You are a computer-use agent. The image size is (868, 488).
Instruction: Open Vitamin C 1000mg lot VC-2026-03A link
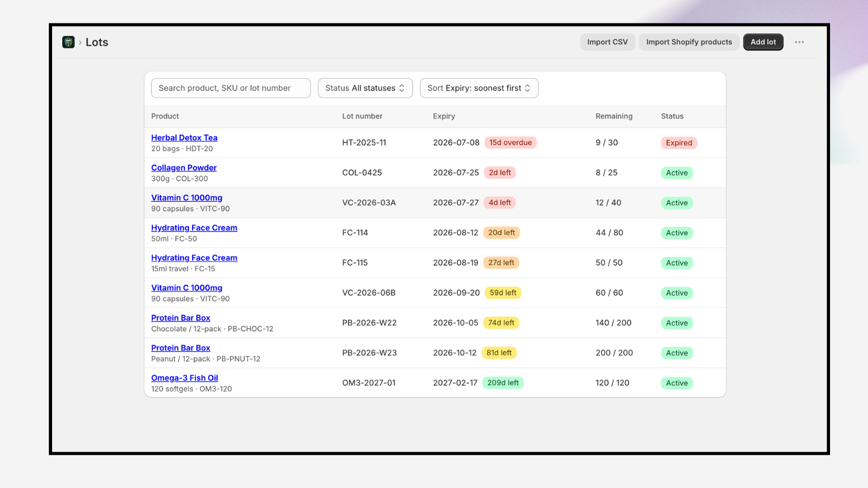pyautogui.click(x=187, y=198)
